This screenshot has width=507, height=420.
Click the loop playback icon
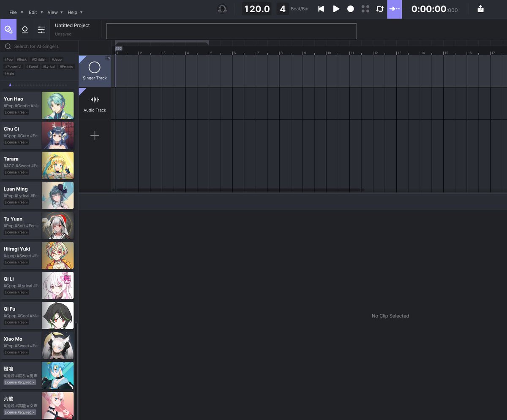click(x=379, y=8)
